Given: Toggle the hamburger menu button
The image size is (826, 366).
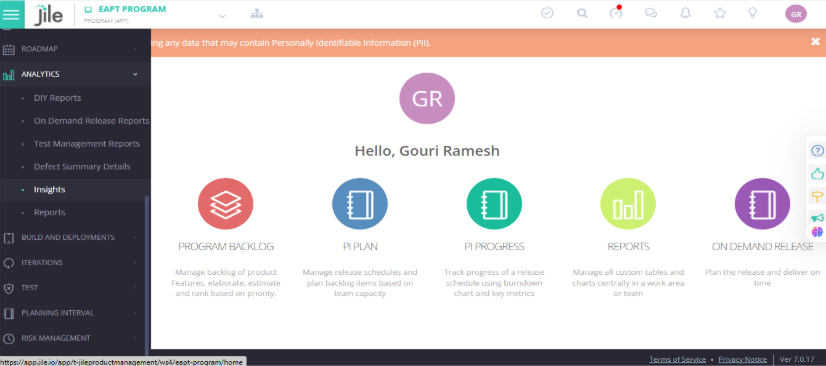Looking at the screenshot, I should (12, 14).
